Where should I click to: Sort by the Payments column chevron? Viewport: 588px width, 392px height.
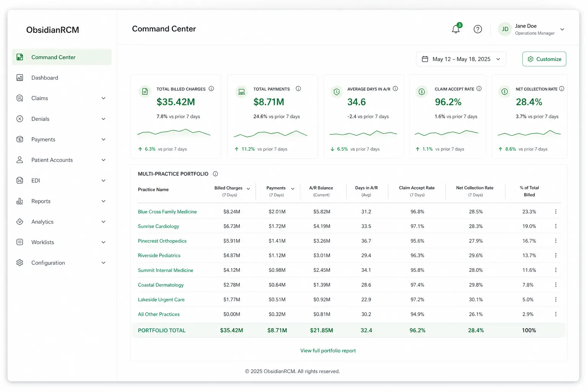(293, 189)
